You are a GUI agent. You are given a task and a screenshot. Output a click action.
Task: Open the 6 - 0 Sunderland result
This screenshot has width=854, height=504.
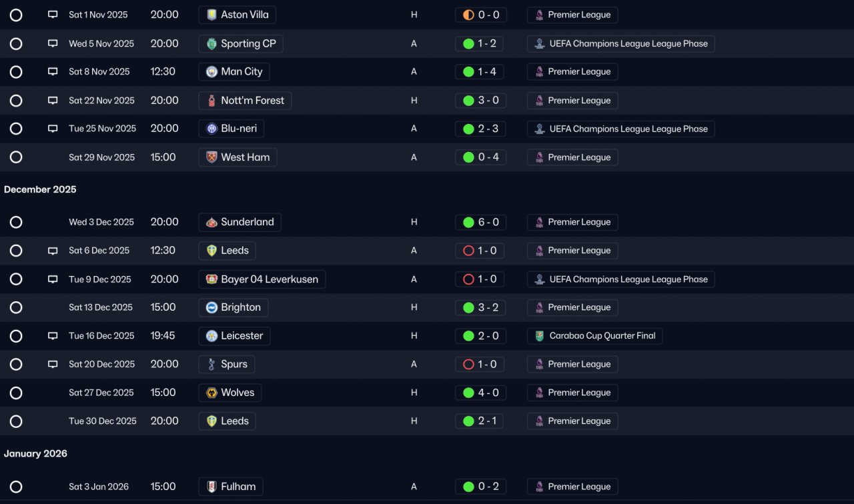[x=480, y=222]
